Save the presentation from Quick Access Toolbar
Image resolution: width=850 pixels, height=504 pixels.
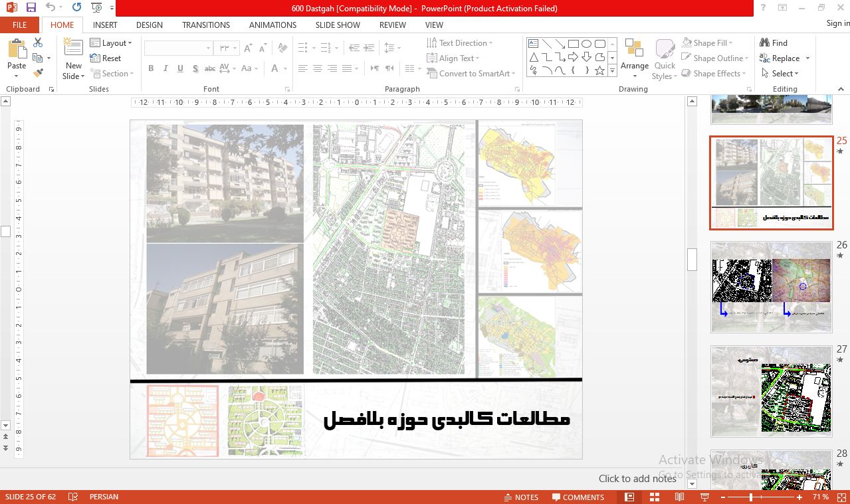click(31, 8)
